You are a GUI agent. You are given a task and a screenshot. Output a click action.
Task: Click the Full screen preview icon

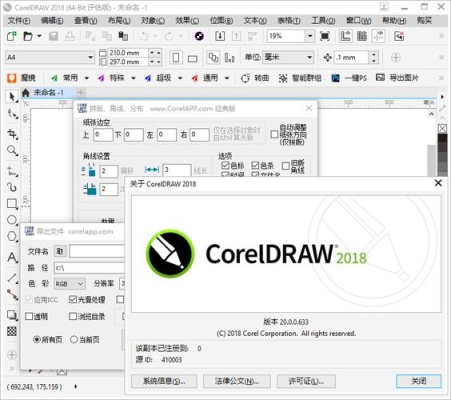pyautogui.click(x=325, y=36)
